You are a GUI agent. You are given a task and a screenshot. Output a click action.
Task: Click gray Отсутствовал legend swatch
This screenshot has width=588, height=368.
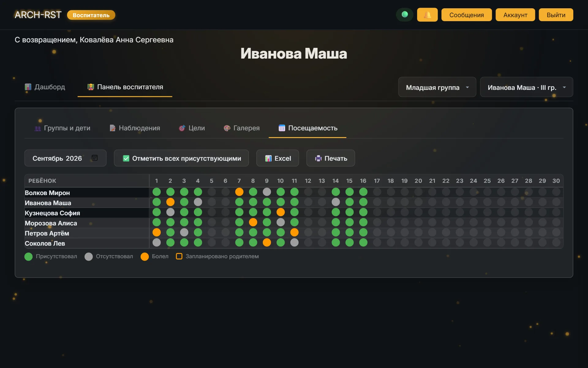click(x=89, y=256)
